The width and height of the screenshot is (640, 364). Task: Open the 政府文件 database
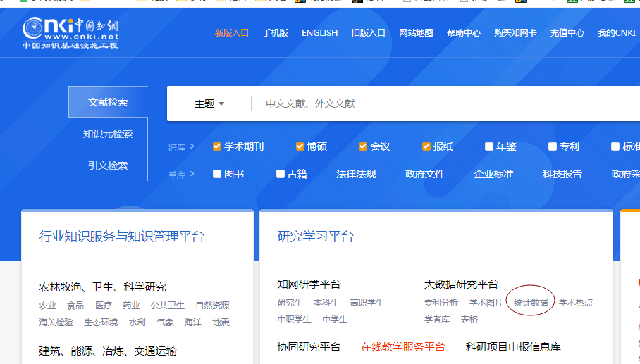point(425,174)
